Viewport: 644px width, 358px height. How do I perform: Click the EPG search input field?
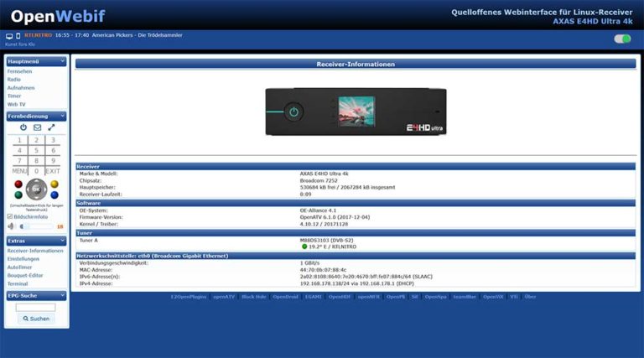(x=36, y=307)
